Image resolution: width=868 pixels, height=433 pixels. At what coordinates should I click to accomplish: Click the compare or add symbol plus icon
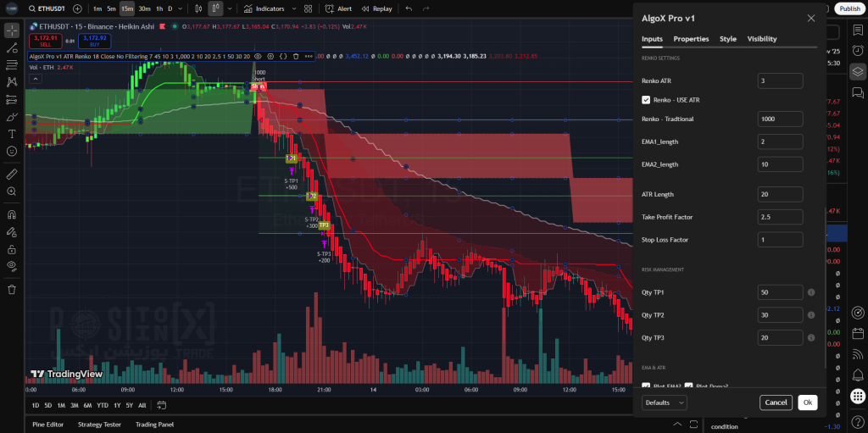click(x=77, y=8)
